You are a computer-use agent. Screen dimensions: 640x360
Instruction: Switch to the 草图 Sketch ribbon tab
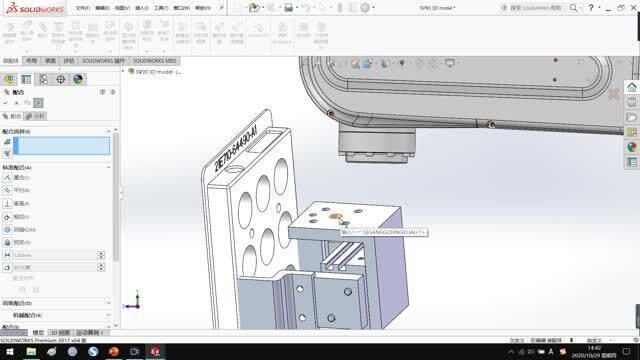(50, 61)
